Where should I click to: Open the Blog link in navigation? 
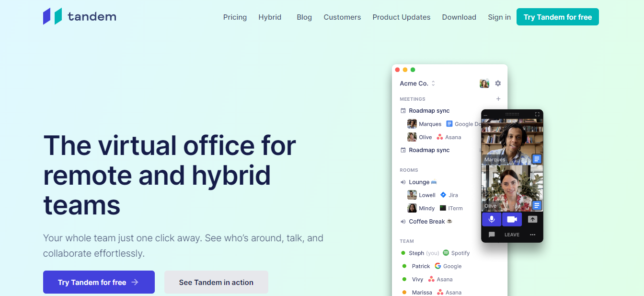coord(304,17)
